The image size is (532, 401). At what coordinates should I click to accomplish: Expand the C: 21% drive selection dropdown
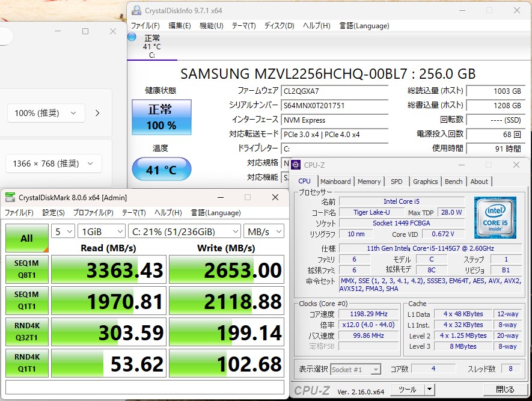click(x=185, y=231)
